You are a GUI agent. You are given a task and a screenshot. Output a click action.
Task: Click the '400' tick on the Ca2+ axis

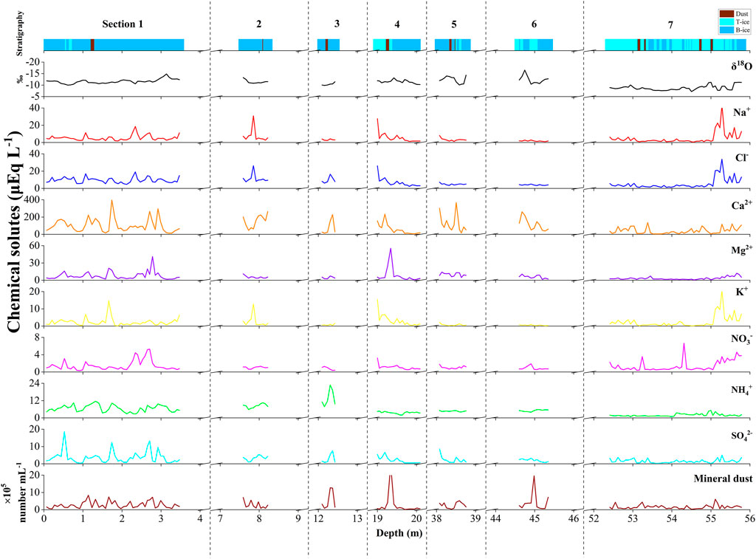(x=34, y=199)
